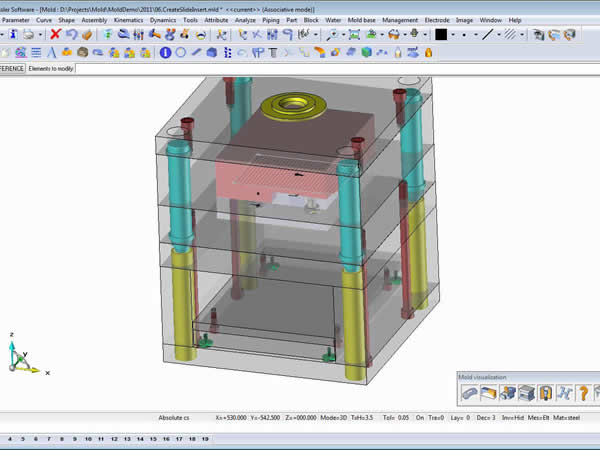The width and height of the screenshot is (600, 450).
Task: Click the blue circled I icon
Action: [165, 52]
